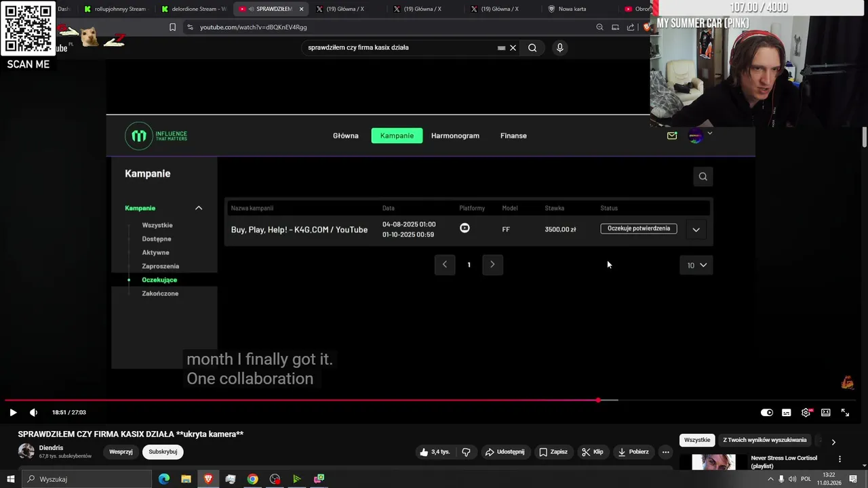The width and height of the screenshot is (868, 488).
Task: Open the Diendris channel avatar
Action: pyautogui.click(x=26, y=451)
